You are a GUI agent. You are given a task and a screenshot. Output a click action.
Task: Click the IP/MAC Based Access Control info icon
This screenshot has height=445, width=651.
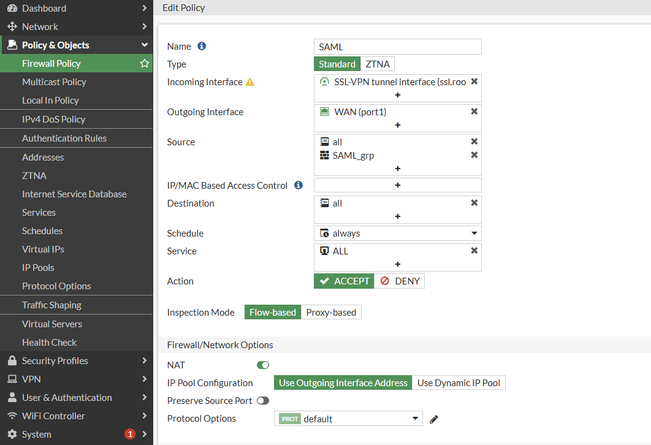pyautogui.click(x=299, y=186)
